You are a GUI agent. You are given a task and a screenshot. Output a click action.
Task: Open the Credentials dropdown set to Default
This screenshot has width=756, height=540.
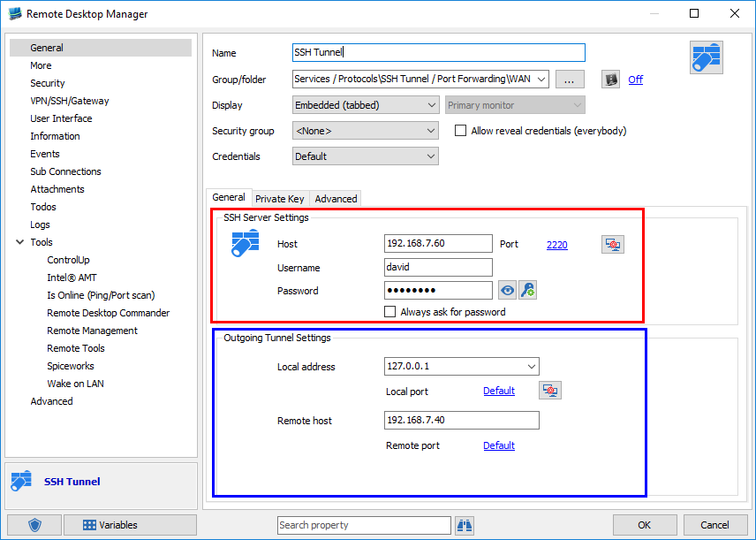[365, 156]
